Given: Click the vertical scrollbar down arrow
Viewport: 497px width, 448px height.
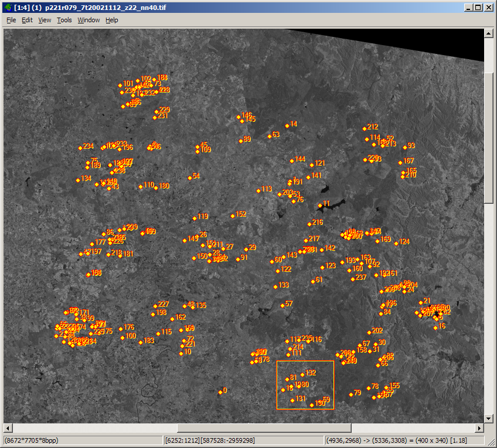Looking at the screenshot, I should pyautogui.click(x=489, y=418).
